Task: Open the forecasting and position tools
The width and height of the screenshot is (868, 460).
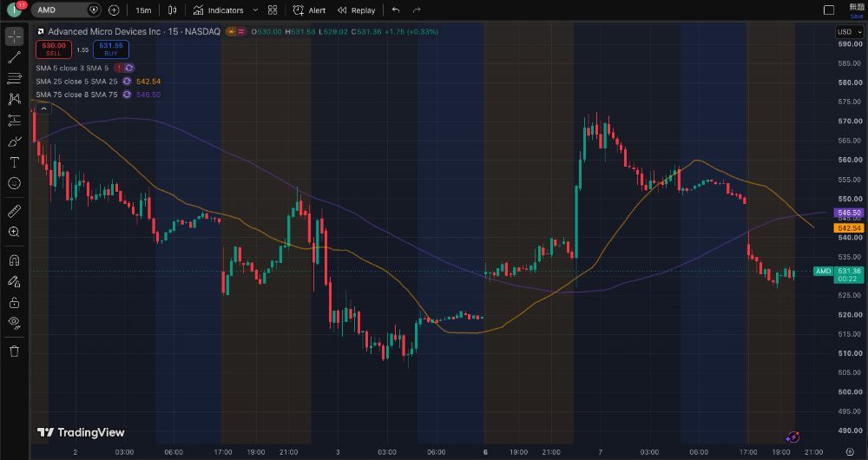Action: click(x=15, y=120)
